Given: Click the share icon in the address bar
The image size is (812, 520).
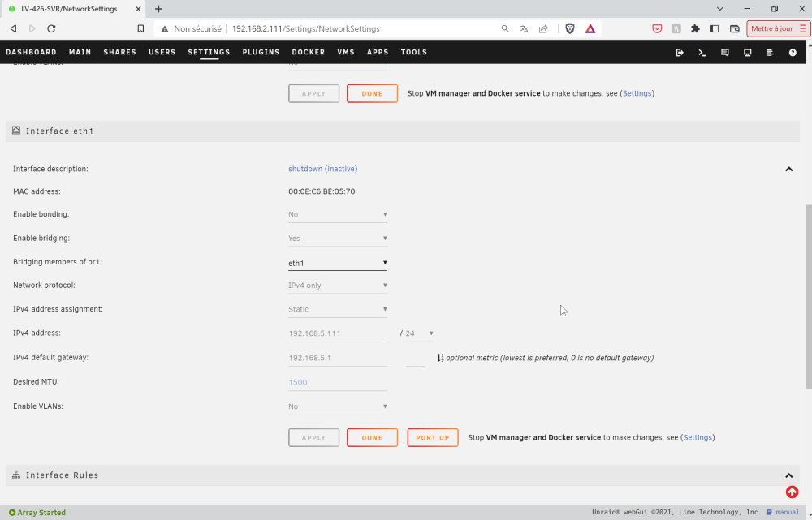Looking at the screenshot, I should pyautogui.click(x=543, y=29).
